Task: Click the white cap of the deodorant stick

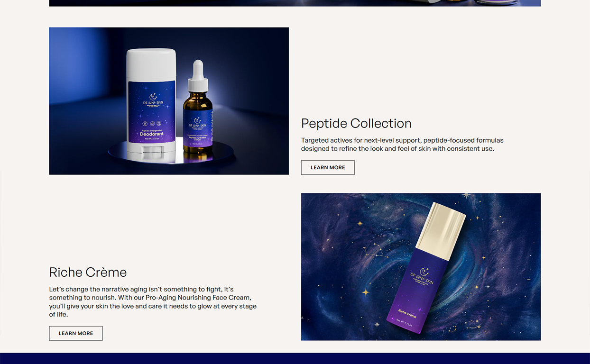Action: click(151, 65)
